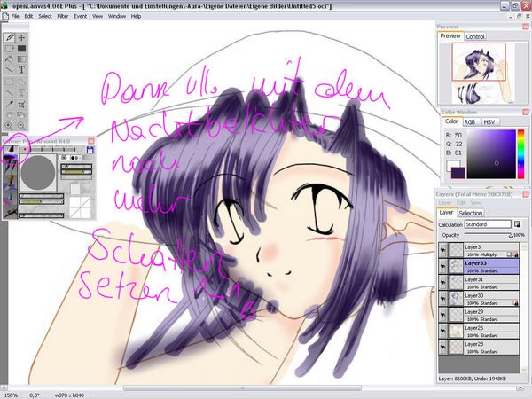The height and width of the screenshot is (399, 532).
Task: Switch to the Selection tab in Layers panel
Action: click(471, 213)
